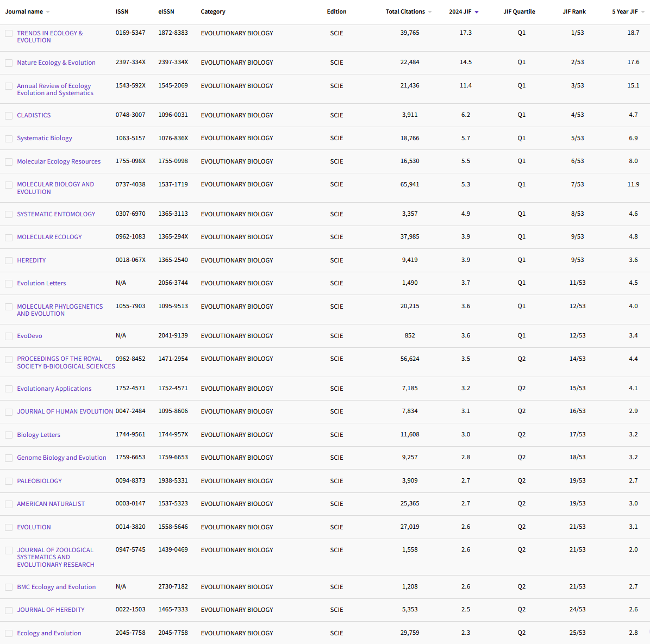Click Total Citations sort arrow
The height and width of the screenshot is (644, 650).
click(430, 12)
